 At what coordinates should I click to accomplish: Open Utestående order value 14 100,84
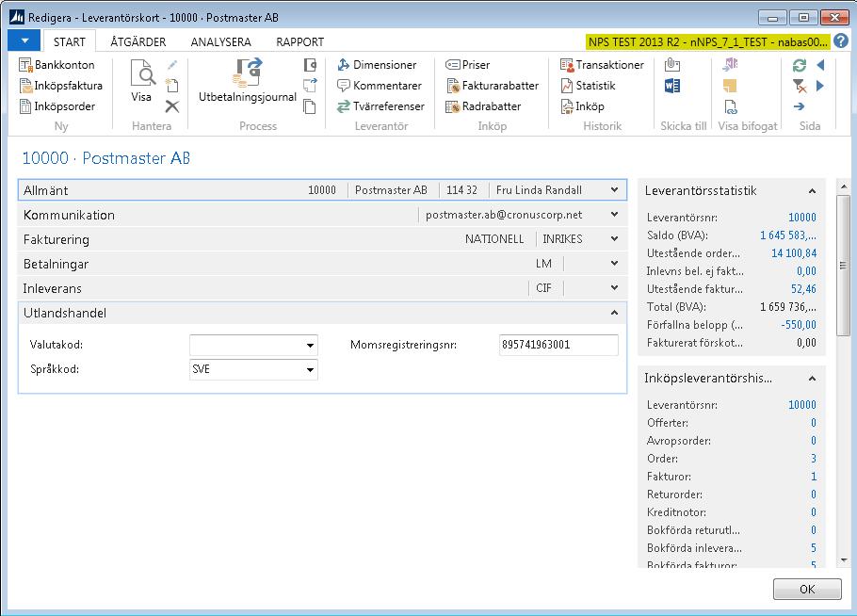click(794, 253)
